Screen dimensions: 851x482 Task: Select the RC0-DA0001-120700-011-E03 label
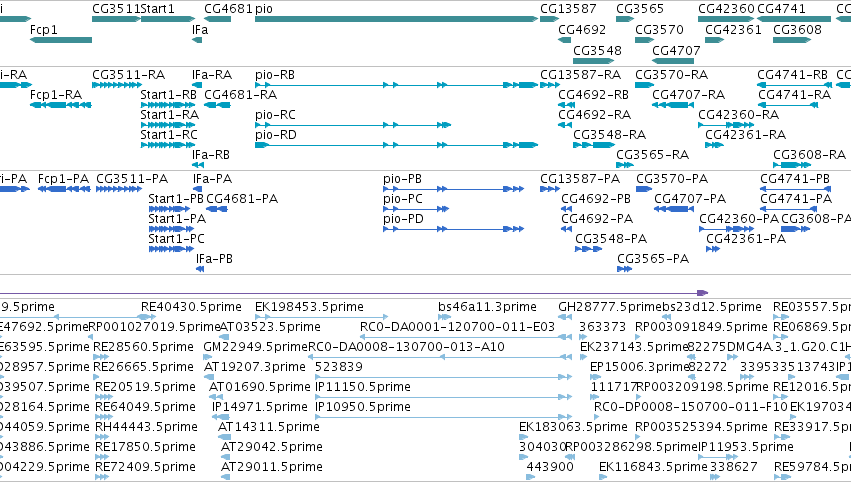[458, 327]
